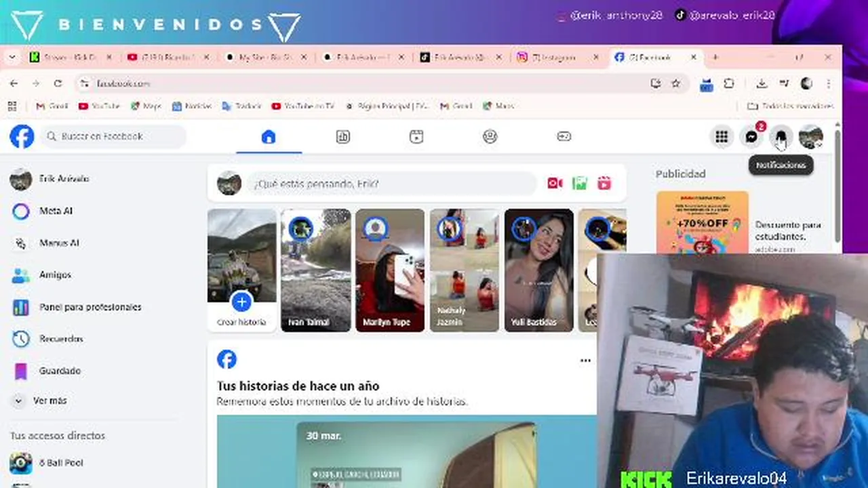This screenshot has width=868, height=488.
Task: Click the +70% OFF Adobe ad image
Action: 703,223
